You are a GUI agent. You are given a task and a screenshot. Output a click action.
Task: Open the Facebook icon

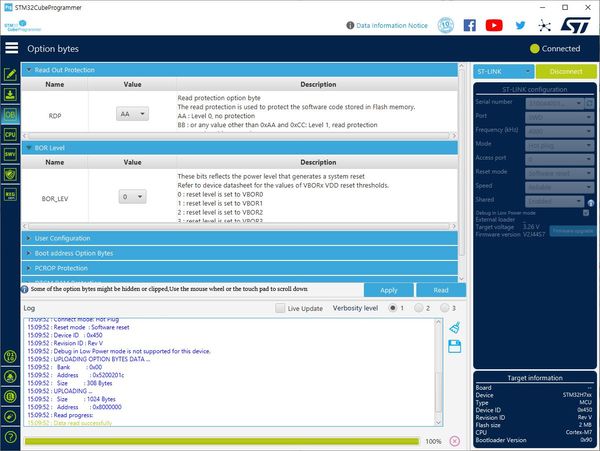click(x=470, y=25)
